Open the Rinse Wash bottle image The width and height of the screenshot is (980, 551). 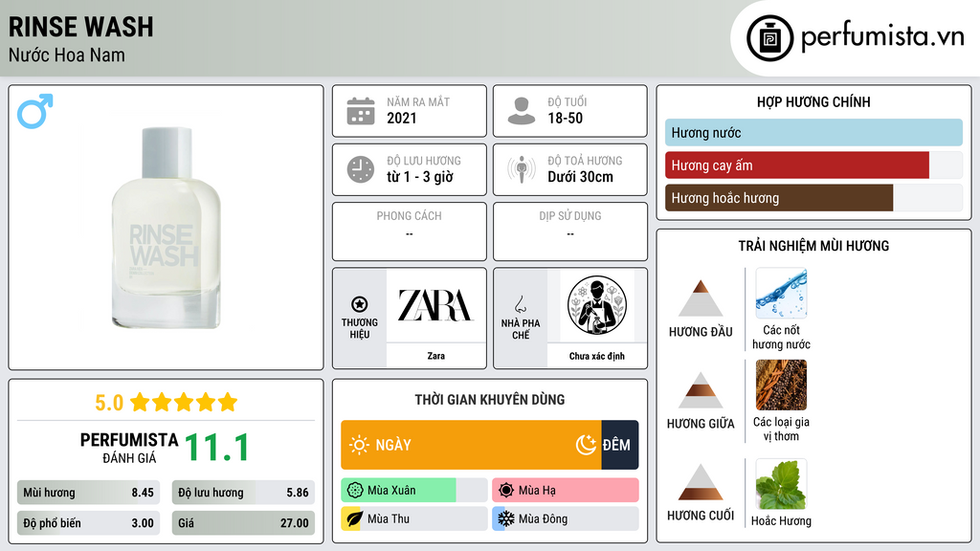coord(166,228)
